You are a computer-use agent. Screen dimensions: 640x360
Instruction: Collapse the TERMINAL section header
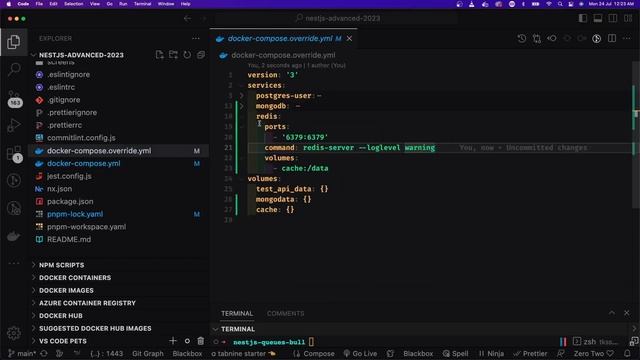tap(238, 329)
